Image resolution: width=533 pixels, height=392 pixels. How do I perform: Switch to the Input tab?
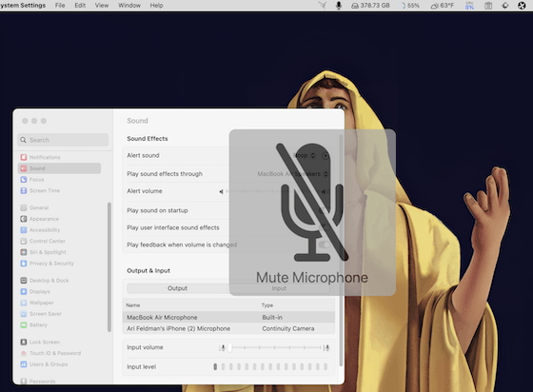pyautogui.click(x=279, y=288)
